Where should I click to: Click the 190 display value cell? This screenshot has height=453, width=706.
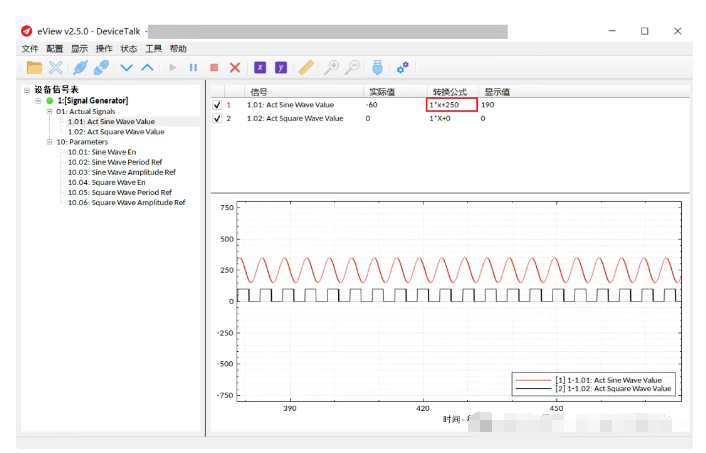pyautogui.click(x=488, y=105)
